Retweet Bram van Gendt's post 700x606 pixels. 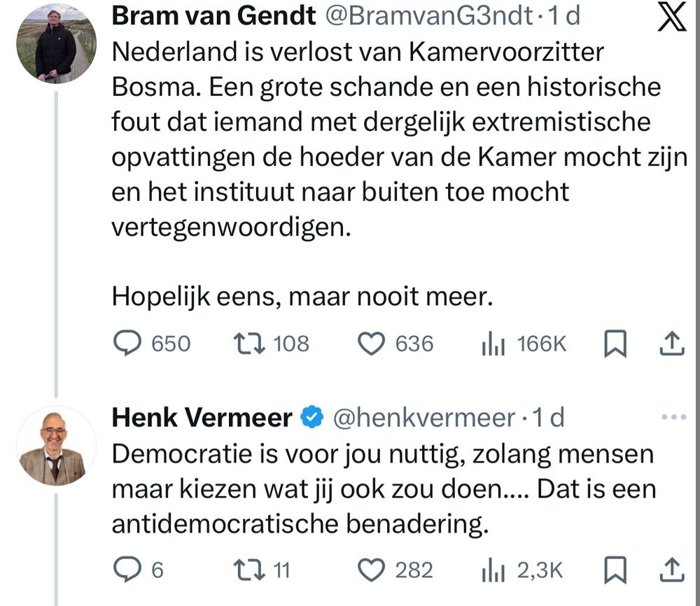point(246,344)
